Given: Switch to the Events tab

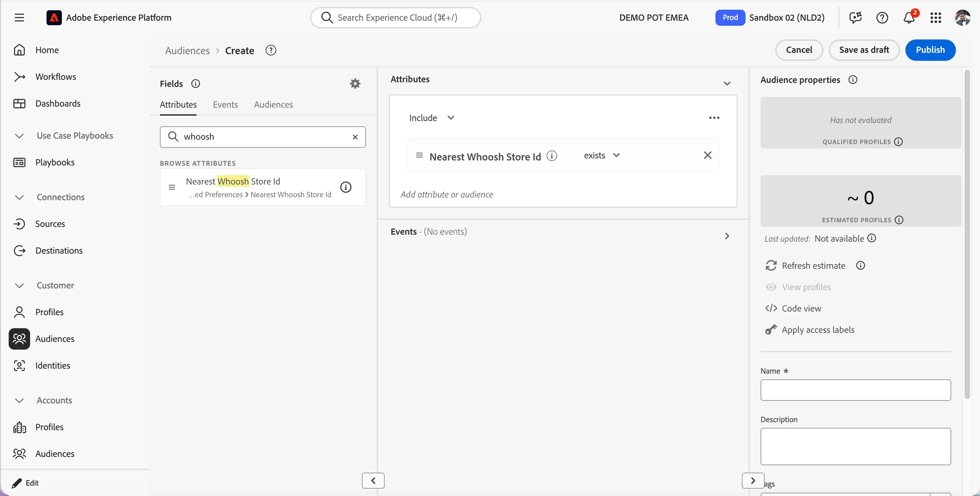Looking at the screenshot, I should (225, 105).
